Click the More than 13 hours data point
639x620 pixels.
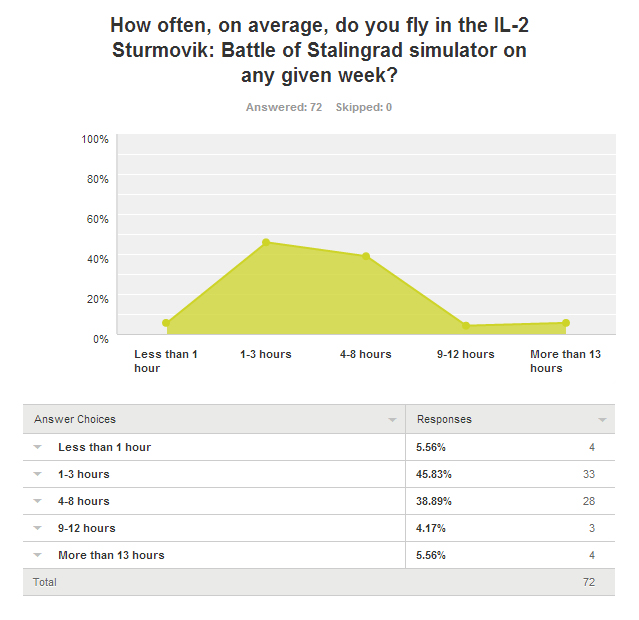point(566,323)
